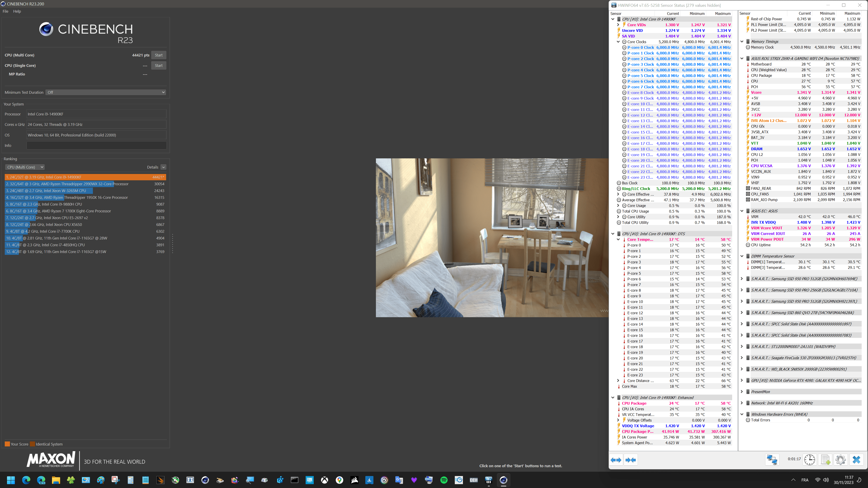This screenshot has width=868, height=488.
Task: Collapse the Core Clocks tree node
Action: pyautogui.click(x=618, y=42)
